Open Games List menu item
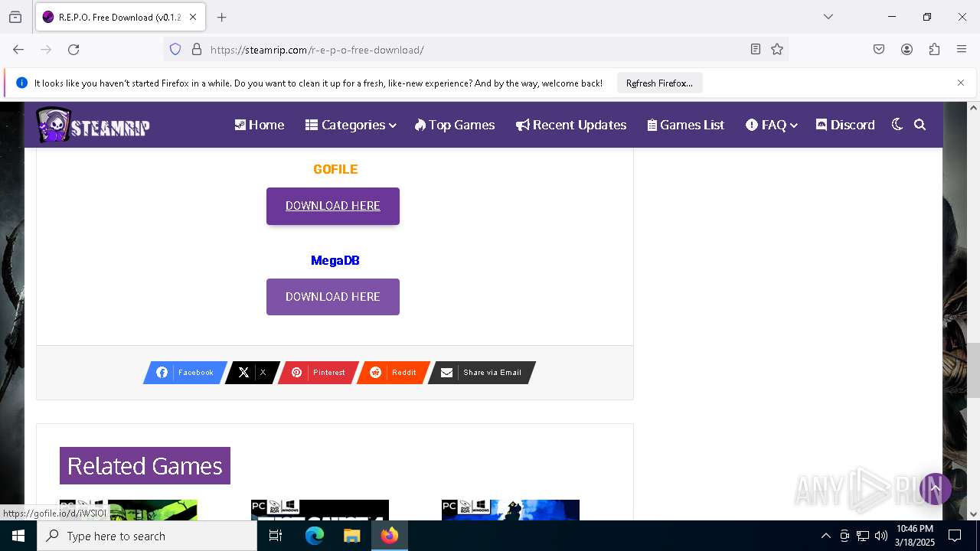 (x=686, y=125)
